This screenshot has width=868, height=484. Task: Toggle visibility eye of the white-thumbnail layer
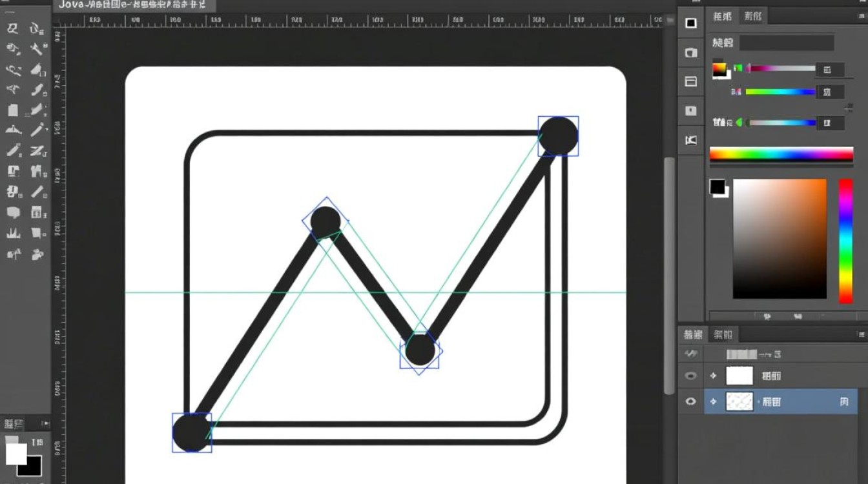(691, 376)
